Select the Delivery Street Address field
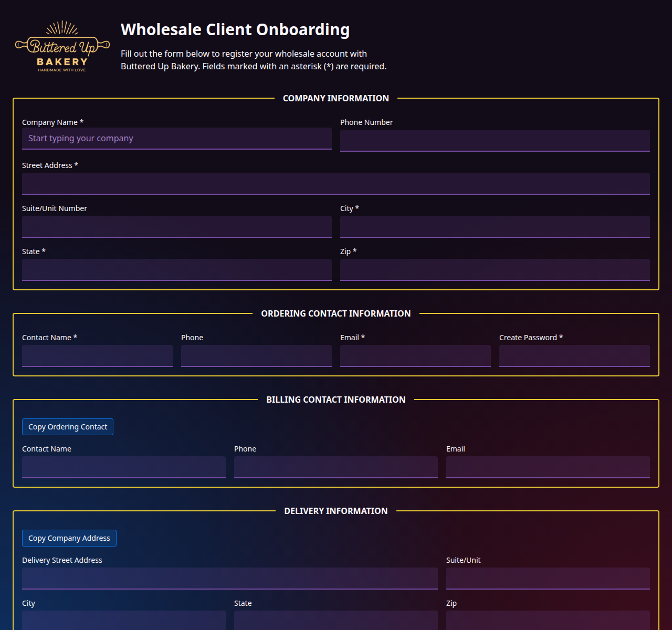 [229, 578]
